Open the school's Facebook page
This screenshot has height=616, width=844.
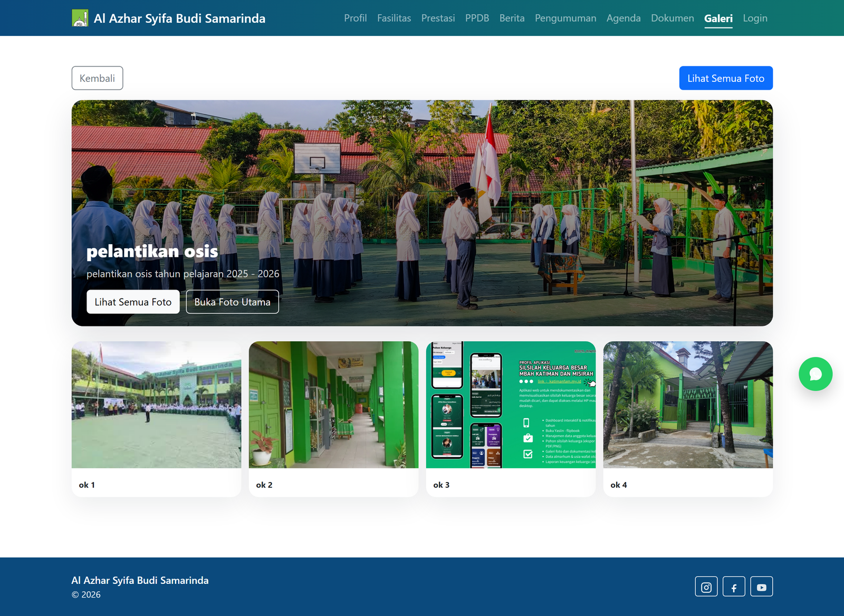click(734, 586)
